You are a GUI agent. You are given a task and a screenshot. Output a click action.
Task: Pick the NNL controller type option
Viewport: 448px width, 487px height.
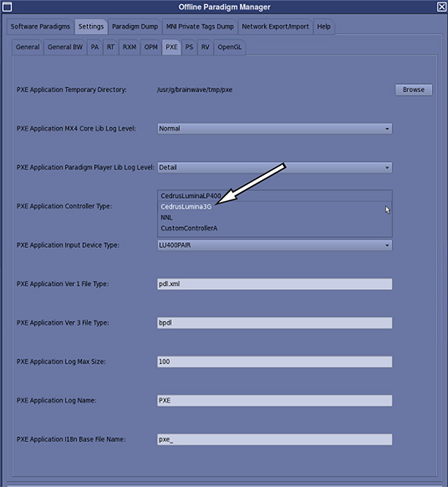(167, 217)
